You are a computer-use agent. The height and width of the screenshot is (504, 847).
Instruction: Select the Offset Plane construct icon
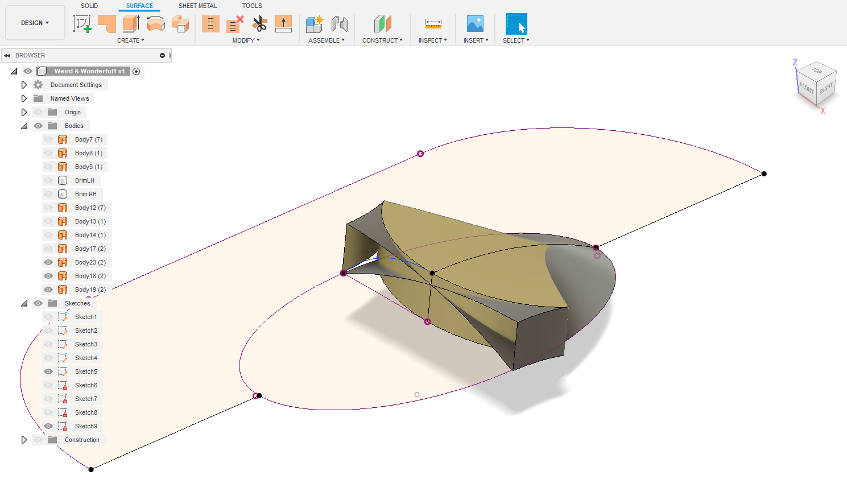382,24
